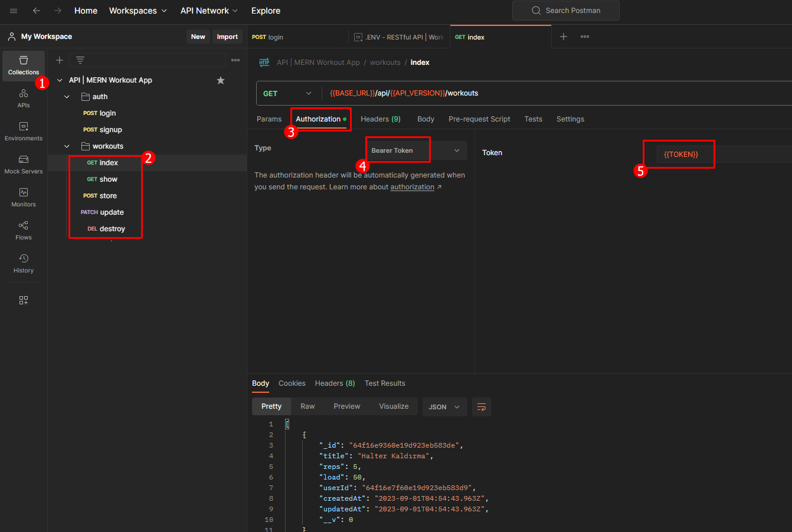Open the PATCH update request
The image size is (792, 532).
pos(148,212)
